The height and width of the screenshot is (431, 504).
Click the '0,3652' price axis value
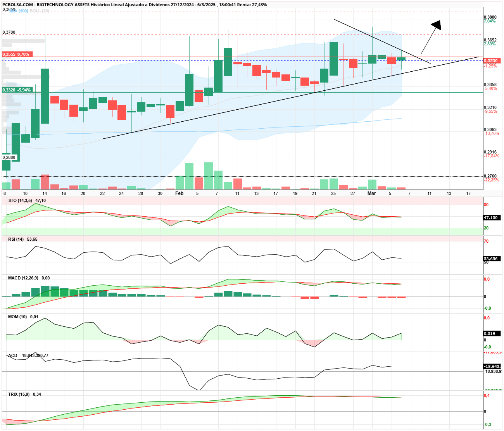pyautogui.click(x=490, y=40)
